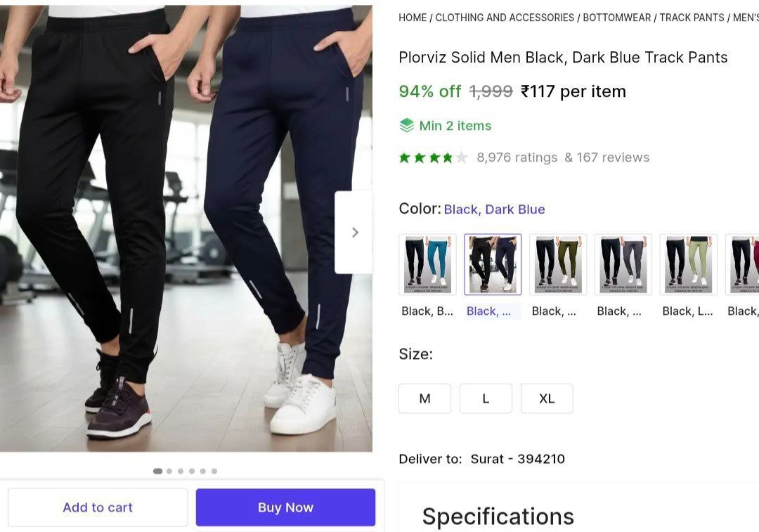The image size is (759, 532).
Task: Select the Black, Blue color variant
Action: click(x=427, y=264)
